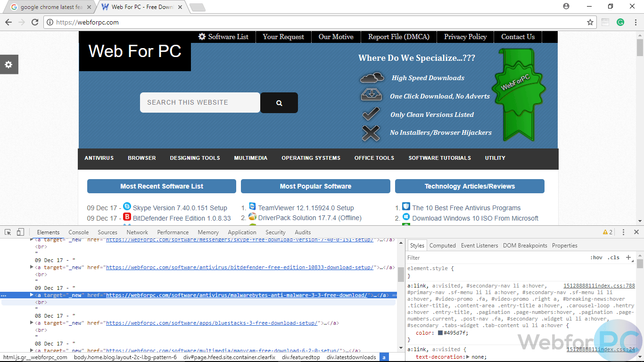Image resolution: width=644 pixels, height=362 pixels.
Task: Open the Software List menu link
Action: [x=223, y=37]
